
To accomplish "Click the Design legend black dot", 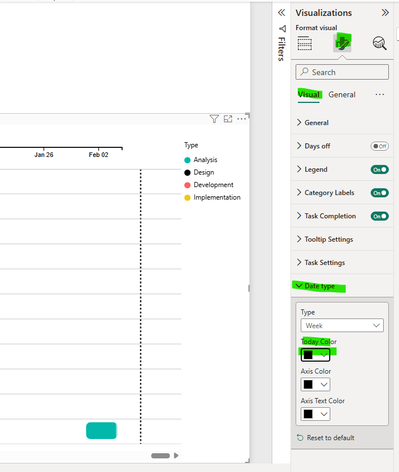I will tap(187, 172).
